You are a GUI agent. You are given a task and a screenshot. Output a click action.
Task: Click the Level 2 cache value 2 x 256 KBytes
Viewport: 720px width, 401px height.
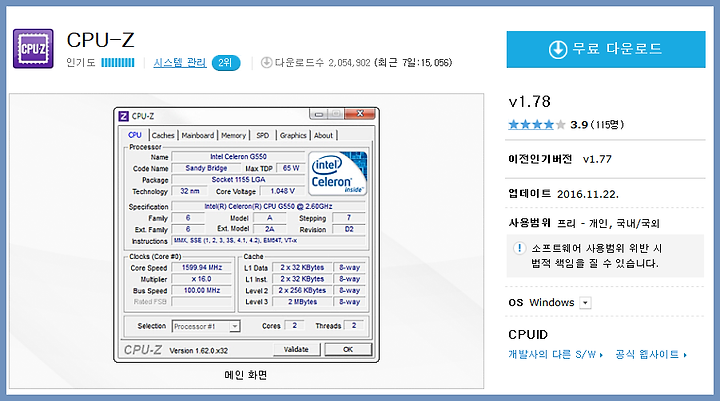(303, 290)
